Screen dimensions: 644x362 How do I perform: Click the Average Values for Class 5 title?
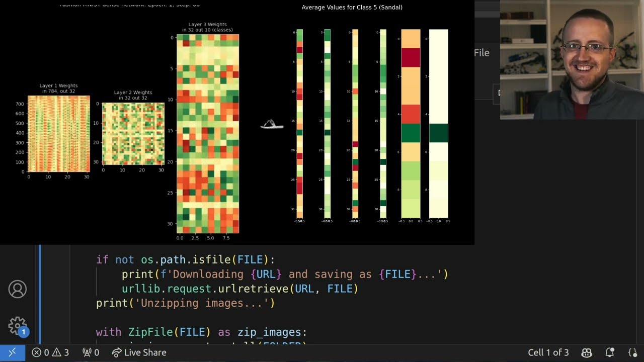tap(352, 7)
